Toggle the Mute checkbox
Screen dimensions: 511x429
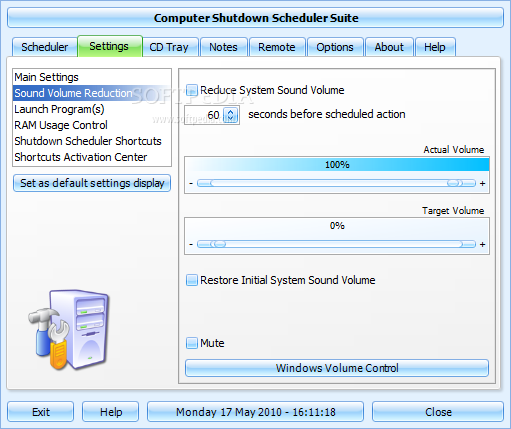point(192,343)
